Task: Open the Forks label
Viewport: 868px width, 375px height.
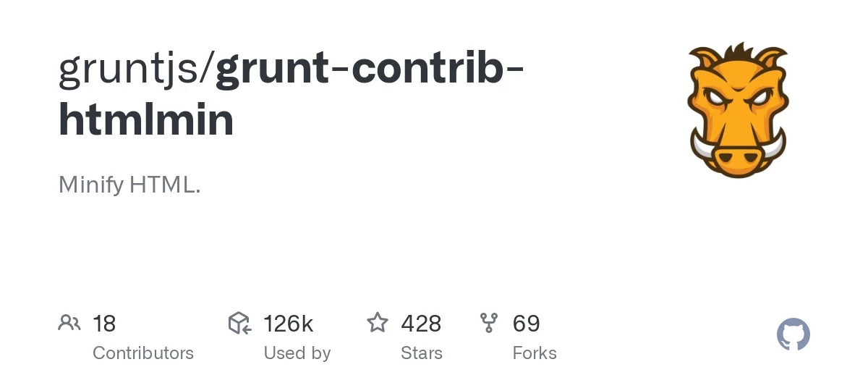Action: tap(535, 353)
